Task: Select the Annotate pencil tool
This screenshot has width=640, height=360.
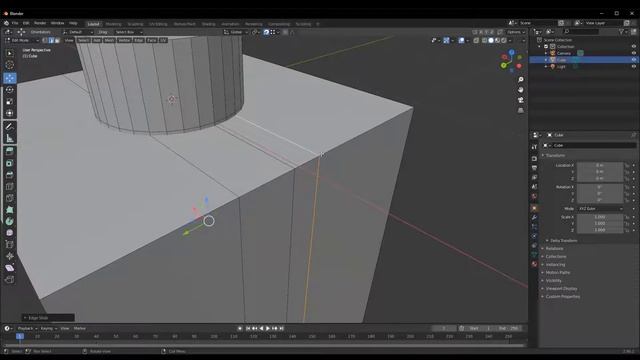Action: click(x=9, y=127)
